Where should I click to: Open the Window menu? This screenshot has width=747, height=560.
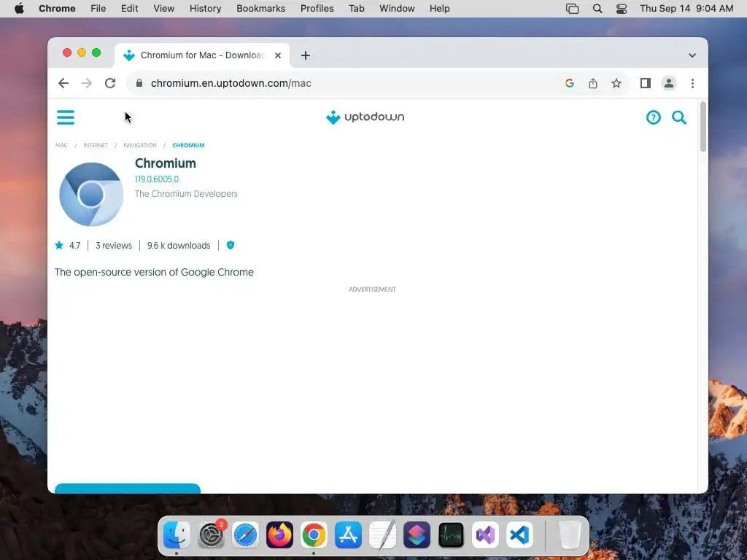point(397,9)
